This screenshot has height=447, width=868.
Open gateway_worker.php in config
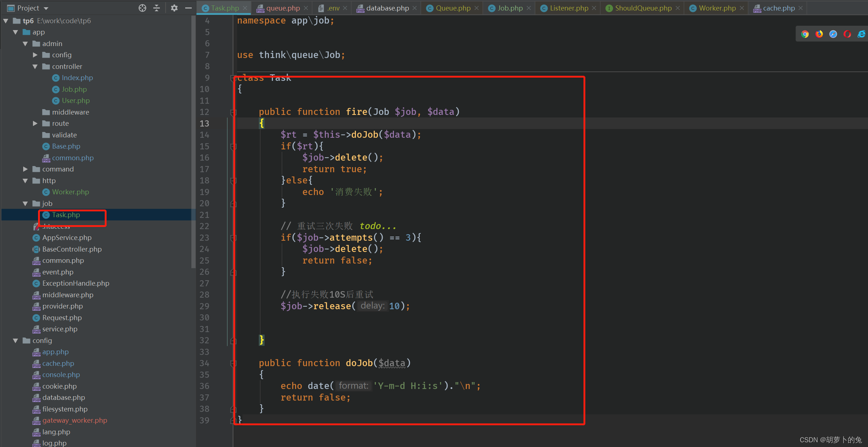tap(75, 421)
